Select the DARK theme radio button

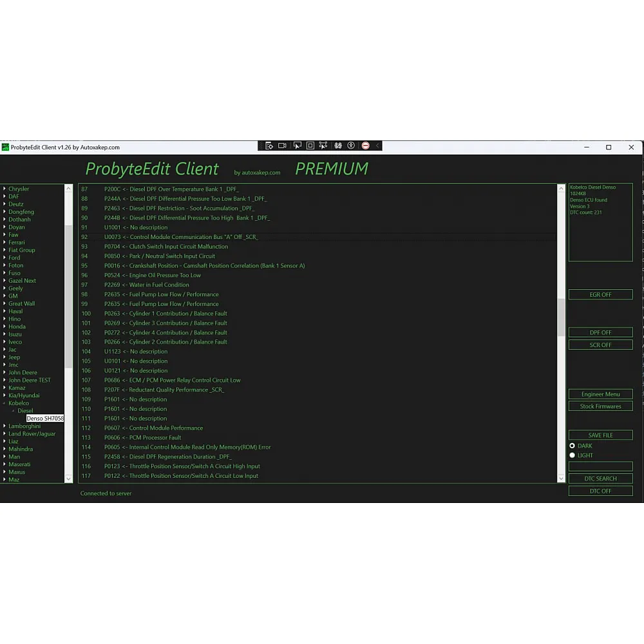[x=572, y=446]
